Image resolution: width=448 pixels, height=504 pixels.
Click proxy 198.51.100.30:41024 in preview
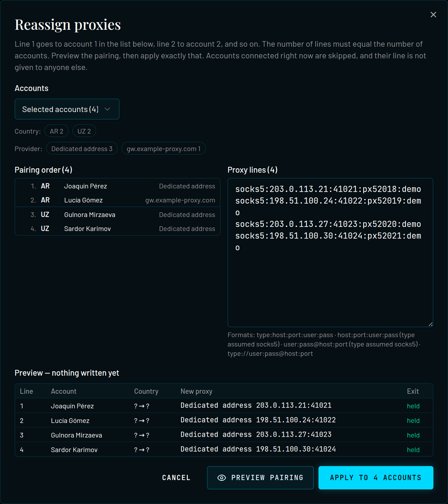[296, 449]
